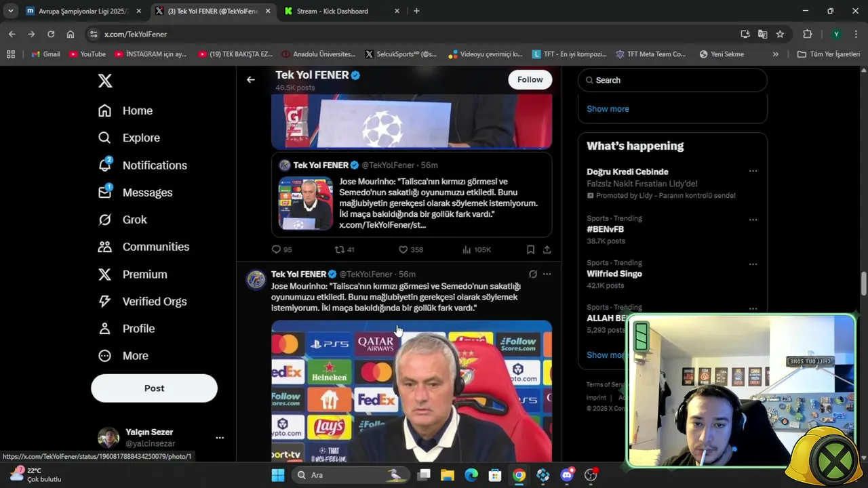Open Messages in the sidebar

135,192
